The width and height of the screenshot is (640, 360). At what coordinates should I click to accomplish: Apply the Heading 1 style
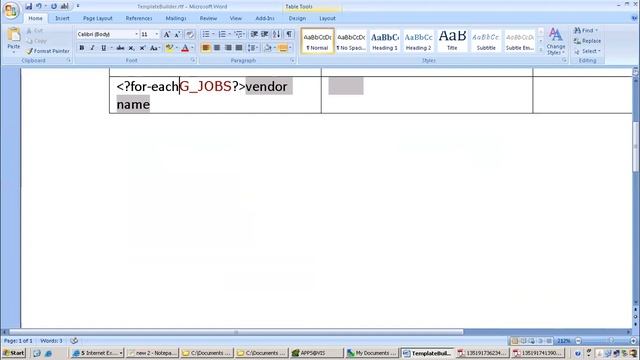384,41
